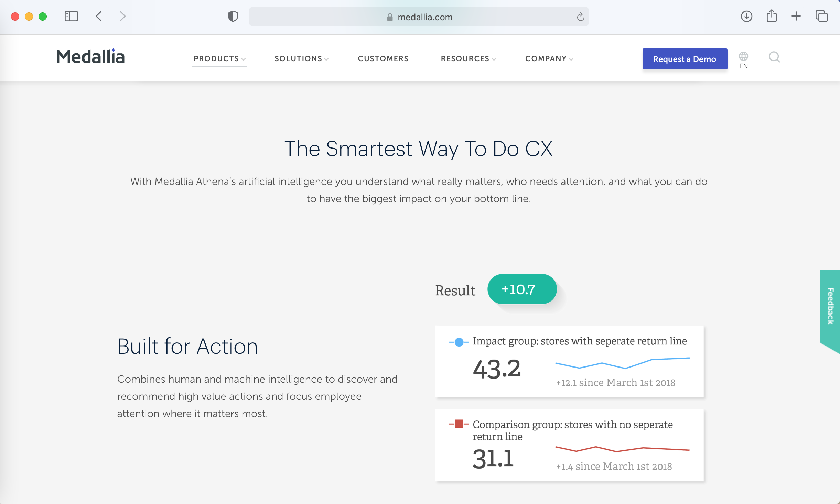The width and height of the screenshot is (840, 504).
Task: Toggle the Safari sidebar icon
Action: click(x=71, y=16)
